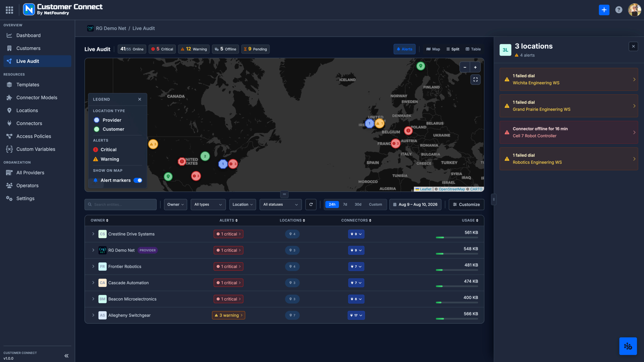Click the green location marker near Finland
Viewport: 644px width, 362px height.
click(421, 66)
